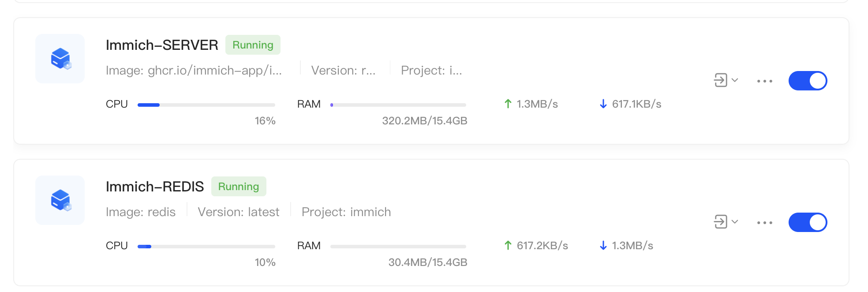Expand the Immich-REDIS terminal dropdown chevron
868x292 pixels.
(735, 222)
